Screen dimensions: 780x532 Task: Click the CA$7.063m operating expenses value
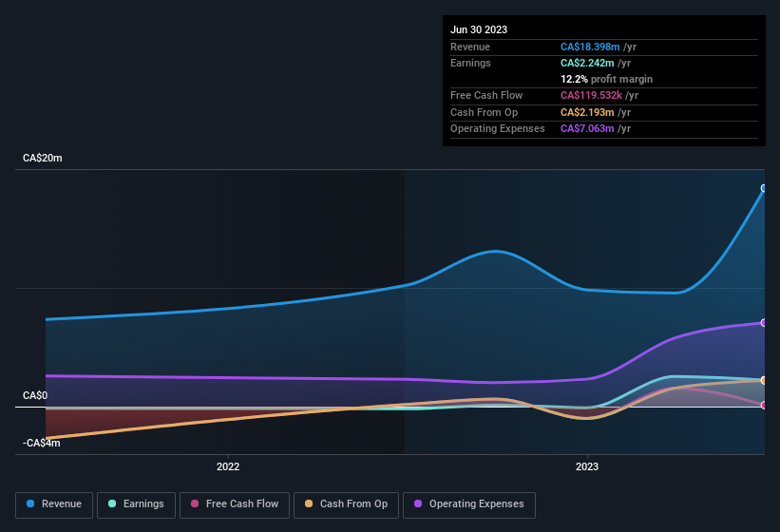click(x=587, y=129)
